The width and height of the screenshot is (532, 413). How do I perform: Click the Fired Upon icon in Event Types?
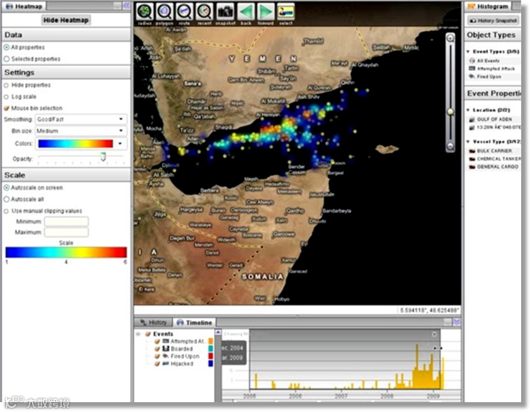[x=472, y=76]
